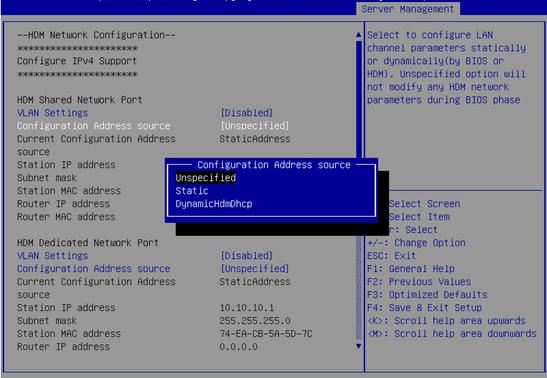The image size is (547, 378).
Task: Click Shared Port Subnet mask label
Action: (47, 178)
